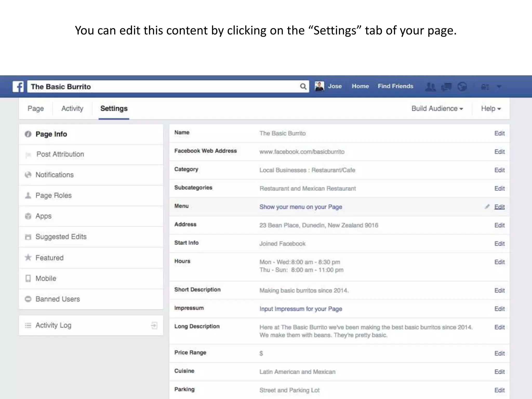Viewport: 532px width, 399px height.
Task: Click the Page Info circle icon
Action: pyautogui.click(x=28, y=134)
